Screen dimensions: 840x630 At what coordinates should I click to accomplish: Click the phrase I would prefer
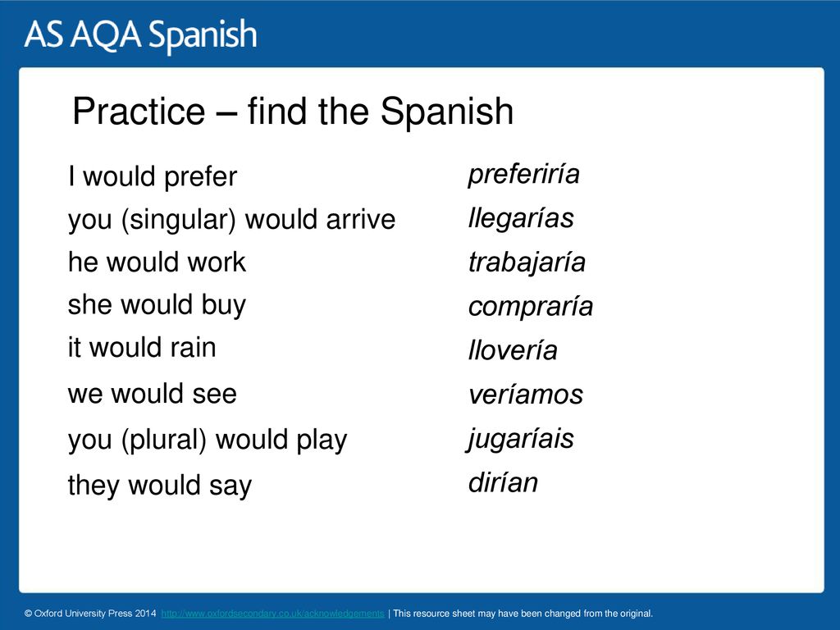[153, 176]
